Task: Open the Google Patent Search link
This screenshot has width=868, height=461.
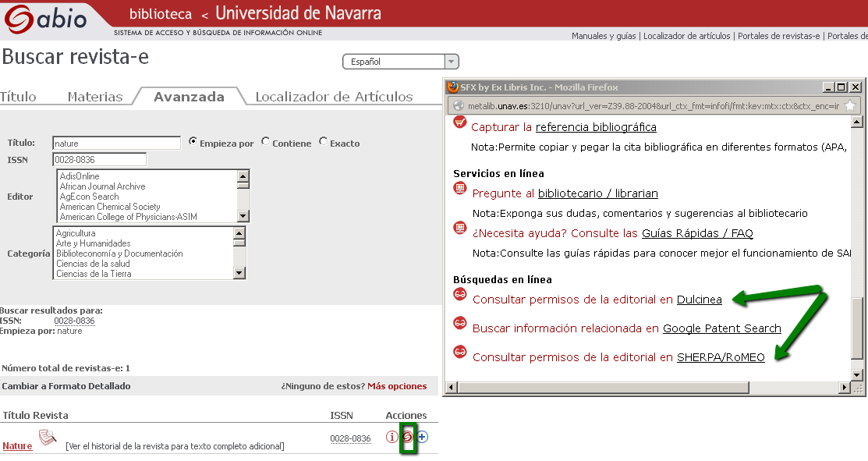Action: pyautogui.click(x=721, y=328)
